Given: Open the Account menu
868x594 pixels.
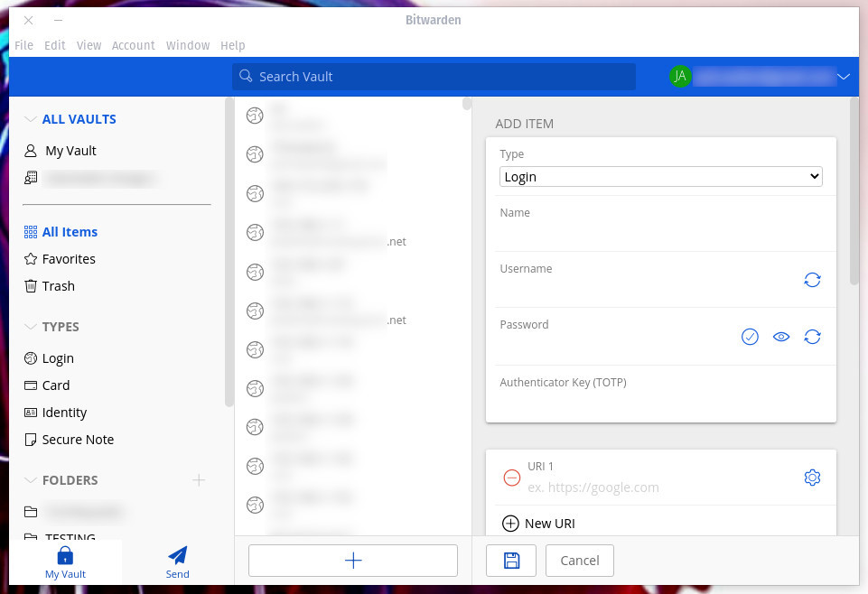Looking at the screenshot, I should click(133, 45).
